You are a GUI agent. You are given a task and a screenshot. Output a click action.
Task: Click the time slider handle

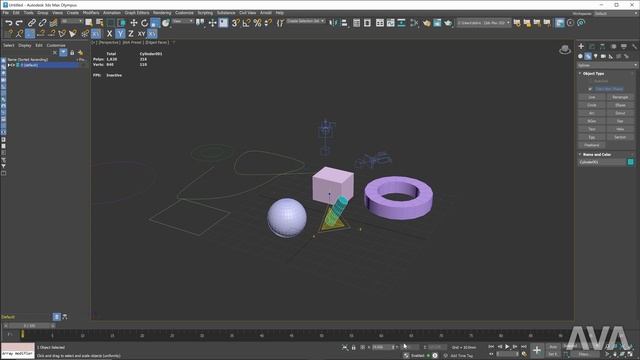(x=29, y=326)
